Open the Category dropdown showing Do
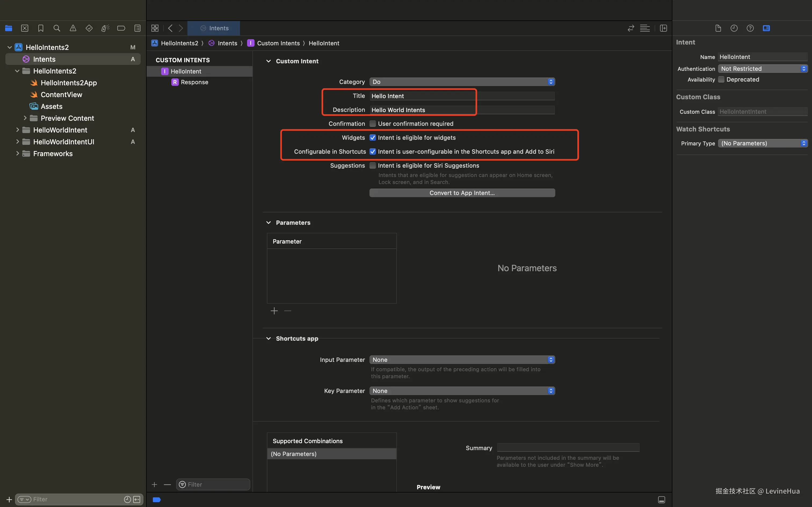This screenshot has height=507, width=812. coord(462,82)
